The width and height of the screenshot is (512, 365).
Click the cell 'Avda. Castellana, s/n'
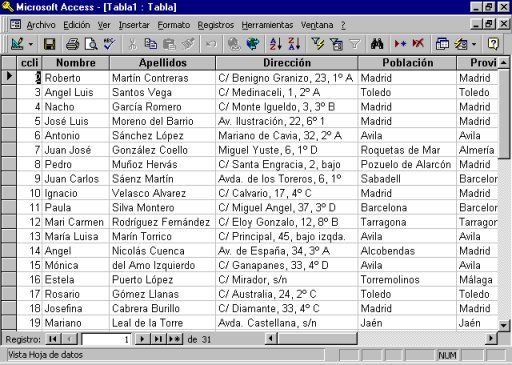click(x=287, y=323)
